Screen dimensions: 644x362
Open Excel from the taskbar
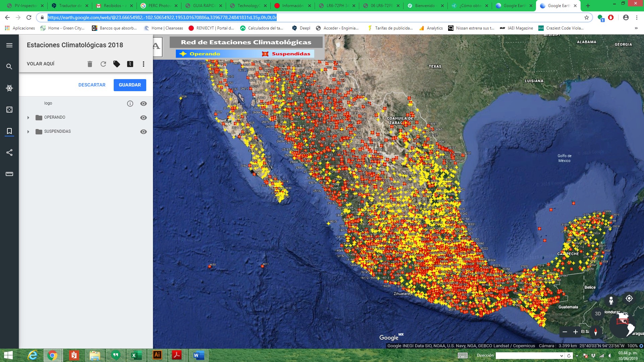[x=136, y=355]
